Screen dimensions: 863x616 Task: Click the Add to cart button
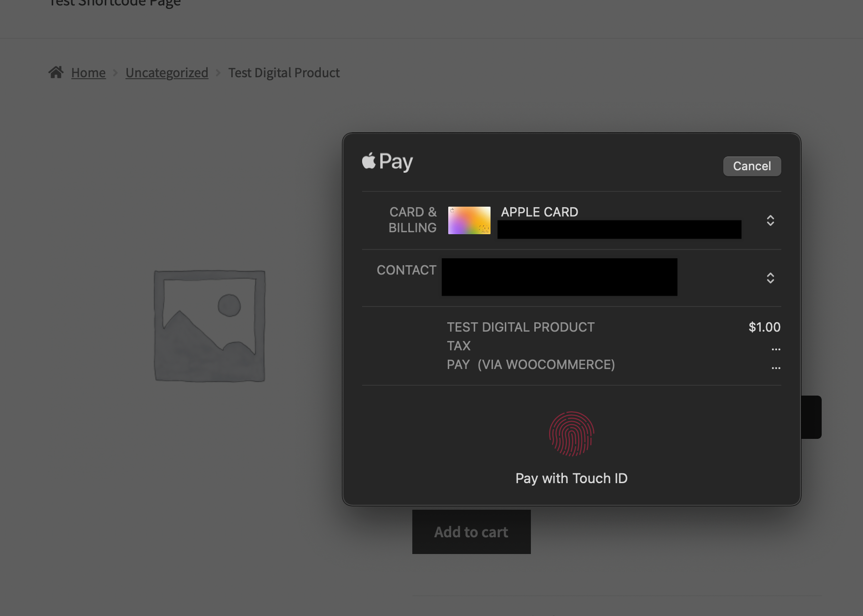click(x=471, y=532)
